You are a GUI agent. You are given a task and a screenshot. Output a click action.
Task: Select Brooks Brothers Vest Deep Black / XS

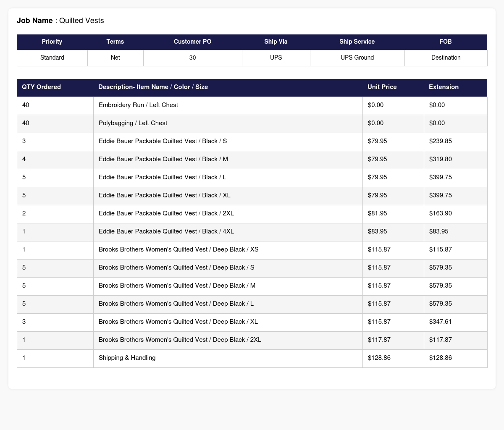[x=178, y=249]
